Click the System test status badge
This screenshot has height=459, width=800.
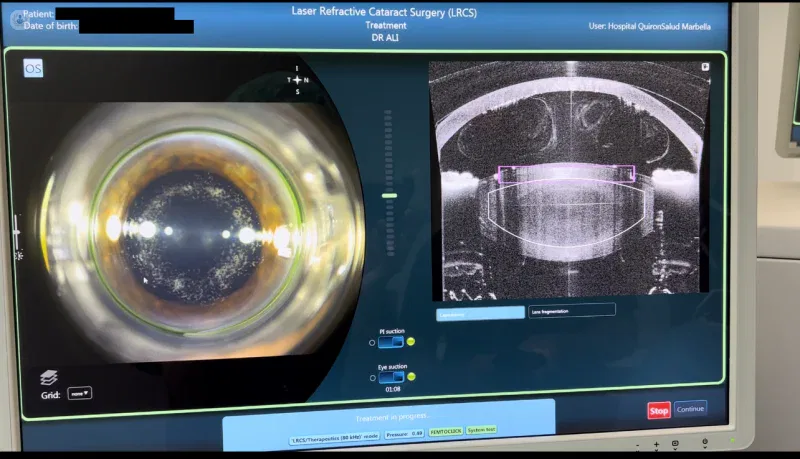click(x=481, y=430)
